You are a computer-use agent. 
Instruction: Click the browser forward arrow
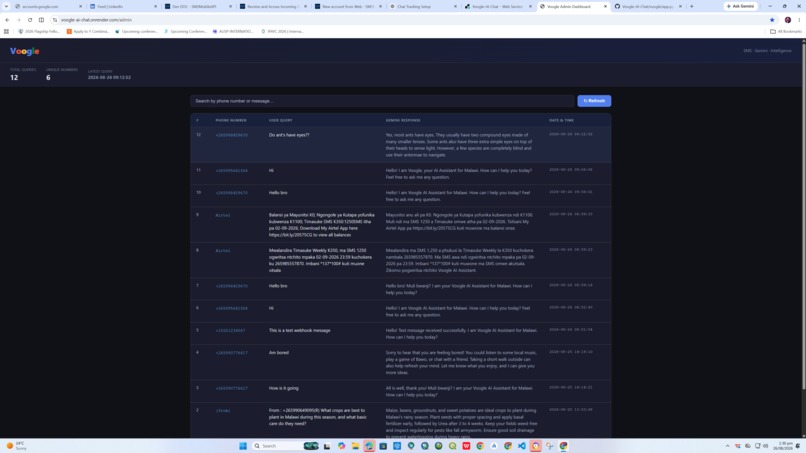[19, 20]
